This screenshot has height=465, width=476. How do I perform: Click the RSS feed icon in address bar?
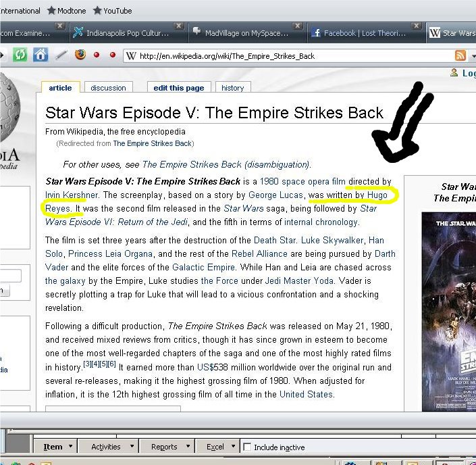point(460,55)
